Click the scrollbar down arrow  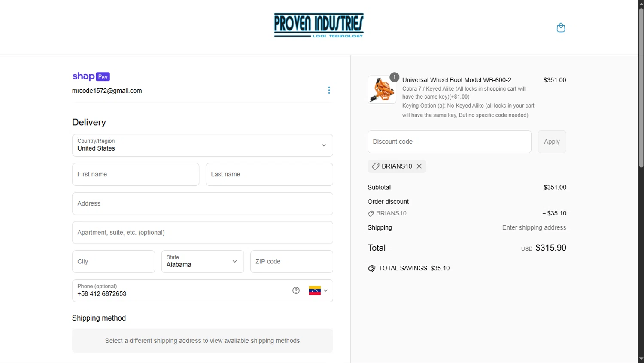click(x=641, y=359)
